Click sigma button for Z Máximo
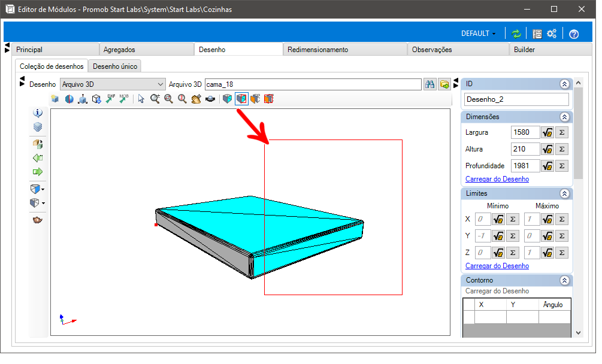This screenshot has height=364, width=602. point(562,253)
